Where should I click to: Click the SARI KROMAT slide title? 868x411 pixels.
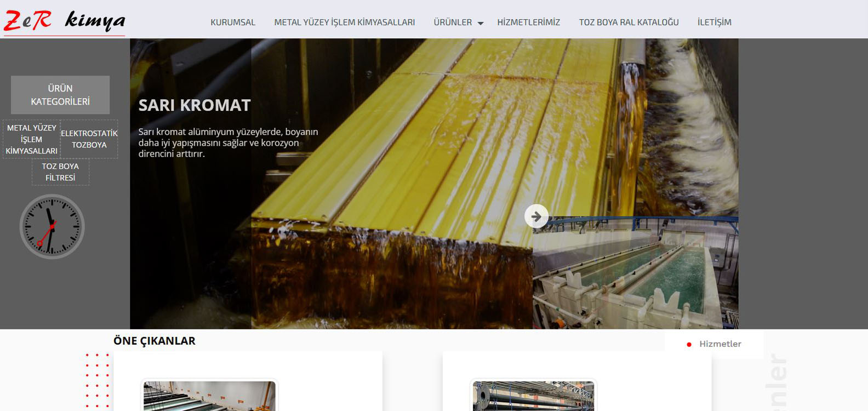tap(195, 105)
